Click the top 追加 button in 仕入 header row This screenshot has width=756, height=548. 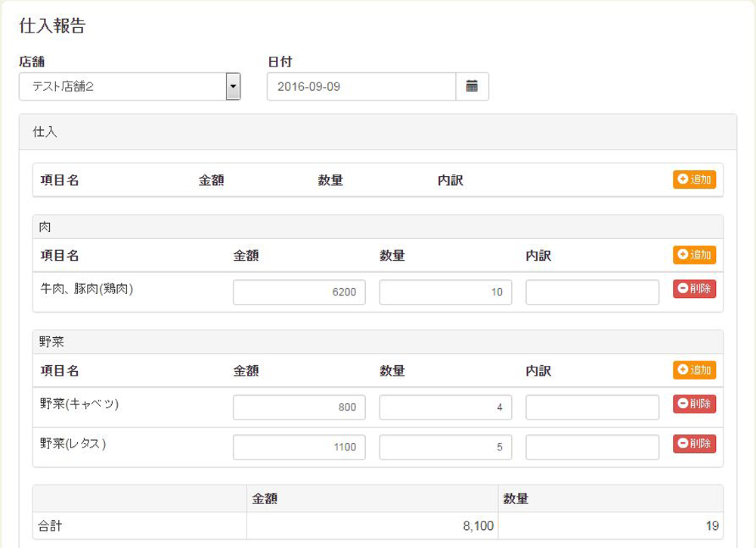tap(694, 180)
